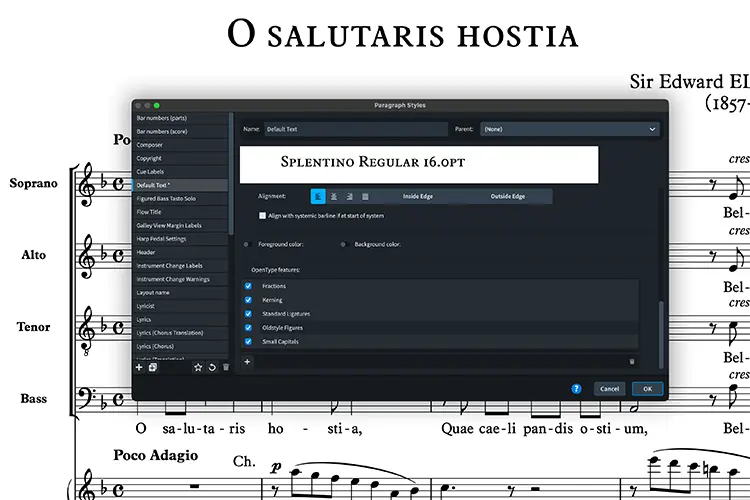The width and height of the screenshot is (750, 500).
Task: Click Sir Edward composer text in score
Action: [x=689, y=82]
